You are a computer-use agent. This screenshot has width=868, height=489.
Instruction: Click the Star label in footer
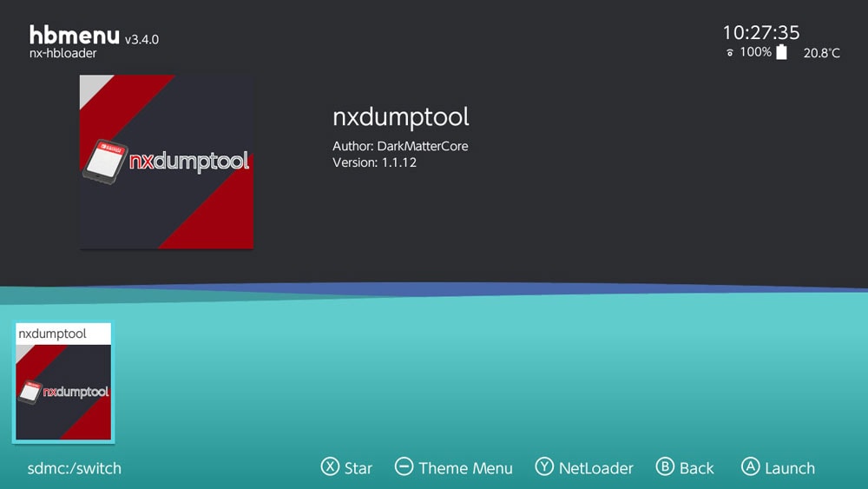(358, 468)
